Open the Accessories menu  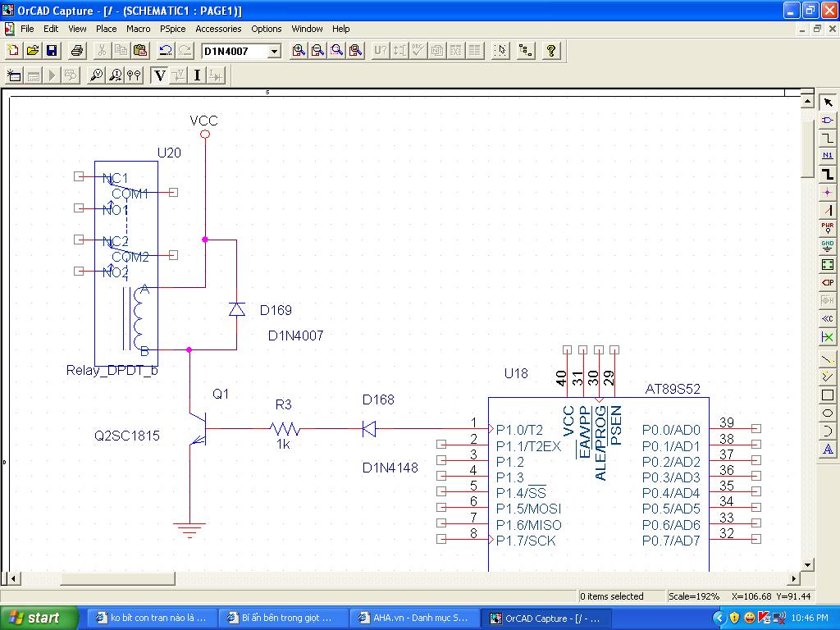tap(218, 29)
